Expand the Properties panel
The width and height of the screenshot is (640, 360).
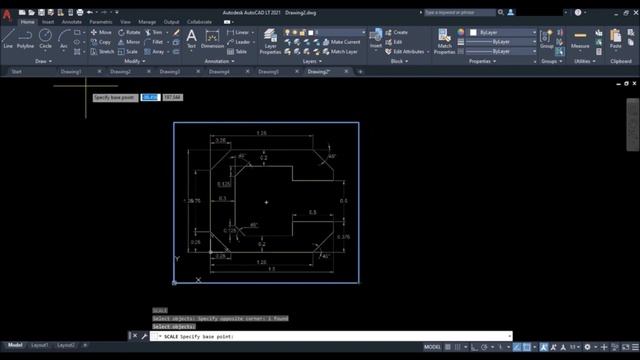click(x=482, y=61)
